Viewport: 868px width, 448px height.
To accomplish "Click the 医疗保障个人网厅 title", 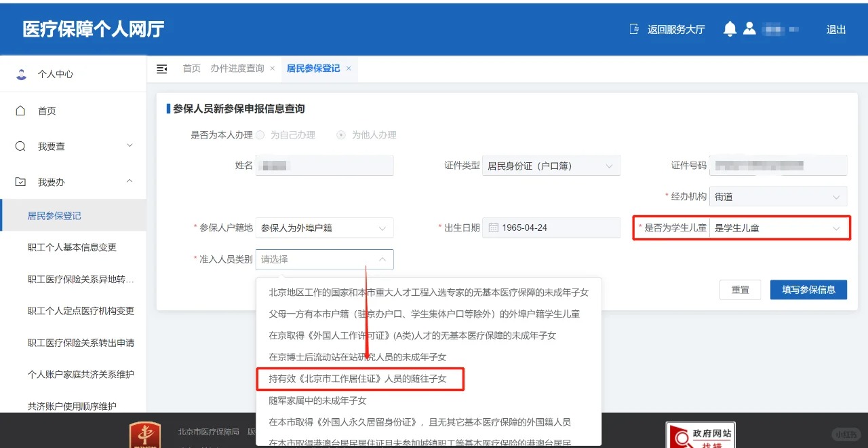I will (x=94, y=29).
